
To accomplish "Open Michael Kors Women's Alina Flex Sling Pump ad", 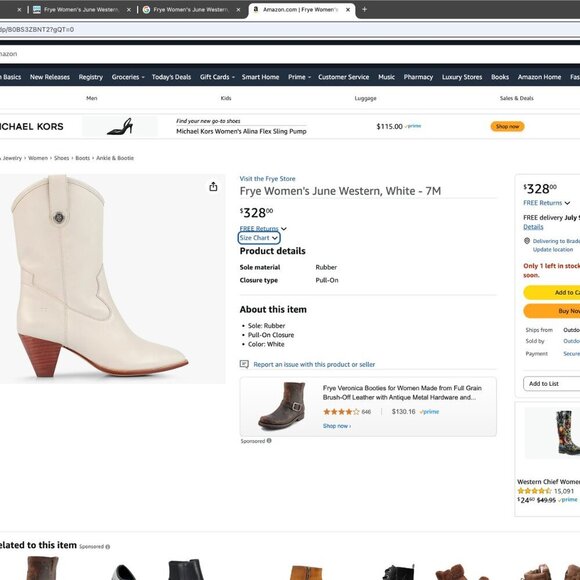I will [x=241, y=131].
